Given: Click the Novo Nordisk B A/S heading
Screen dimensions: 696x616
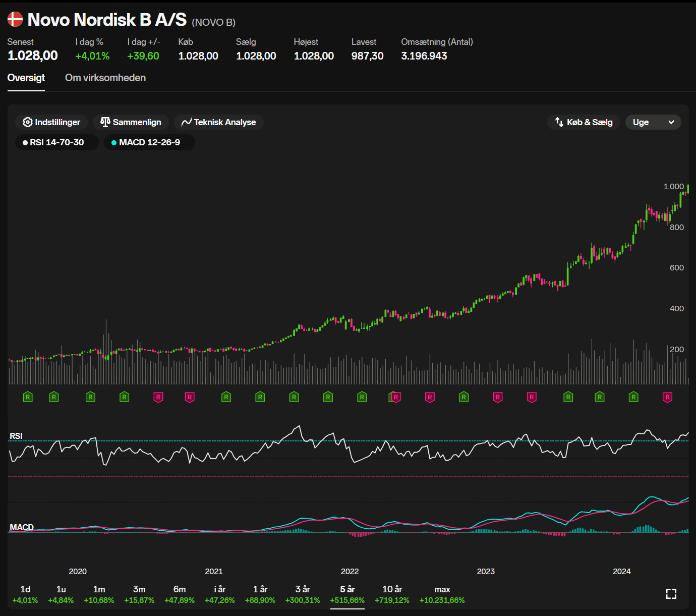Looking at the screenshot, I should tap(107, 20).
